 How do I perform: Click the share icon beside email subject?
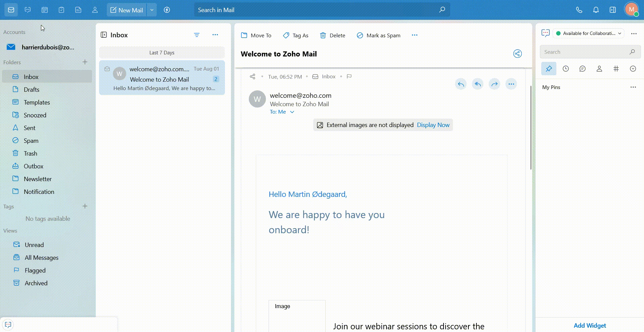coord(517,54)
